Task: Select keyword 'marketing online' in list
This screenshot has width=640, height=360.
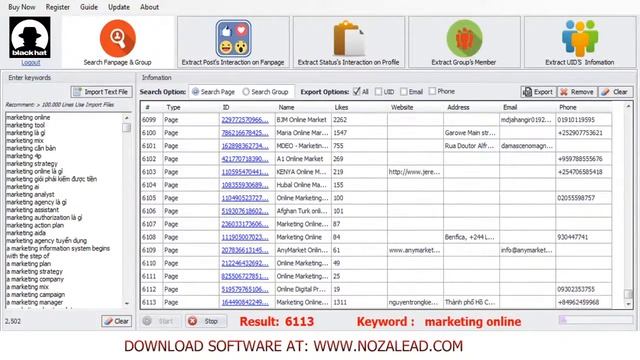Action: tap(28, 118)
